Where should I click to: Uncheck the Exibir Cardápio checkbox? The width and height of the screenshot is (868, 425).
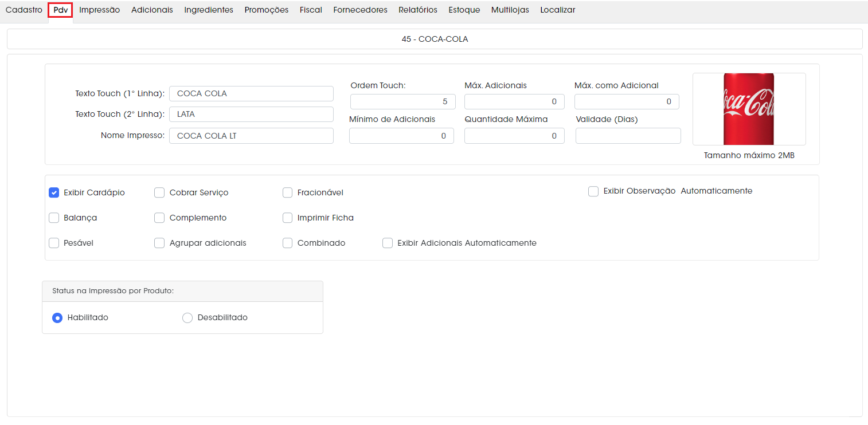54,192
